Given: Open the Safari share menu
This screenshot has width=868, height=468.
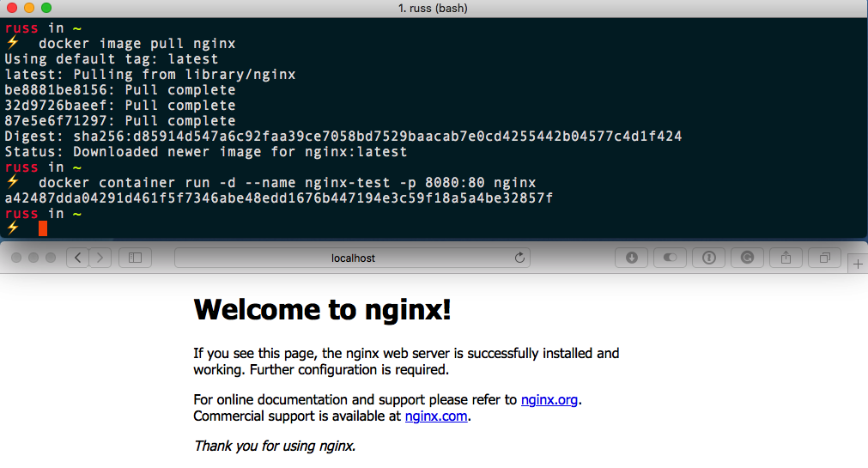Looking at the screenshot, I should point(786,258).
